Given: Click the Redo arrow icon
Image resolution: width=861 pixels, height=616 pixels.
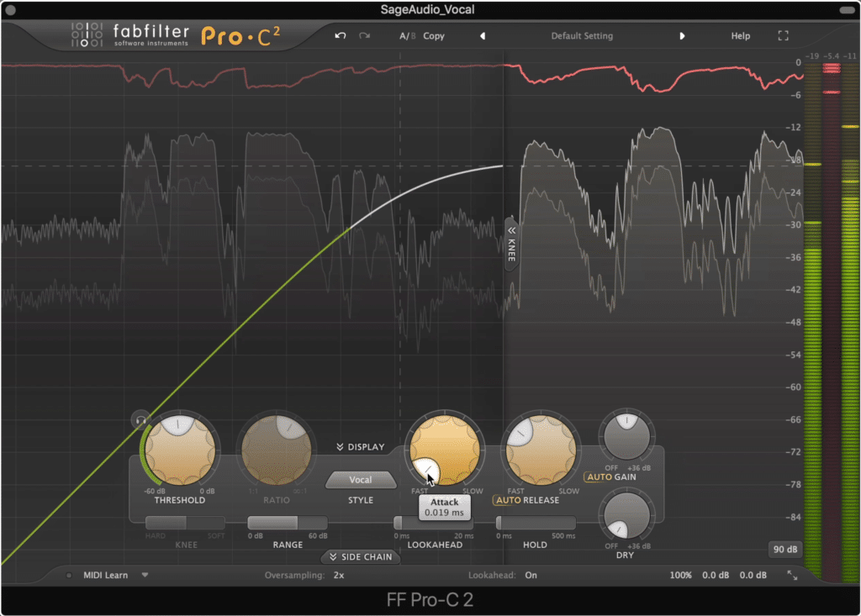Looking at the screenshot, I should click(x=364, y=35).
